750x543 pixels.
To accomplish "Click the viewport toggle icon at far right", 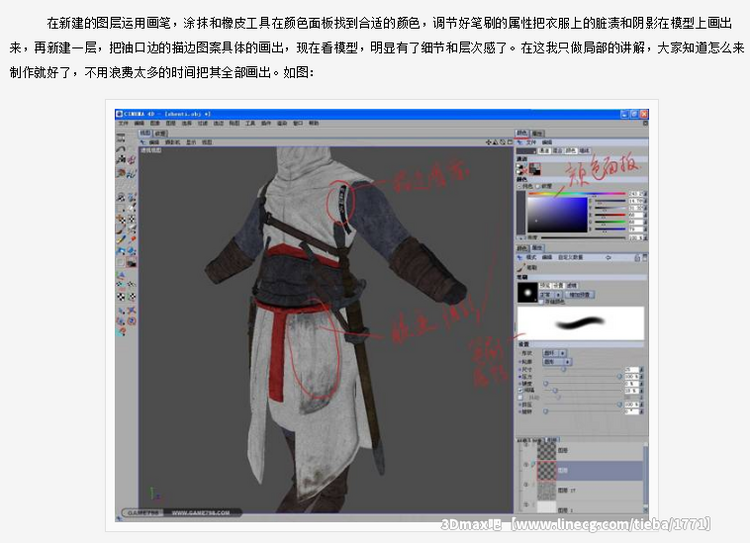I will point(510,142).
